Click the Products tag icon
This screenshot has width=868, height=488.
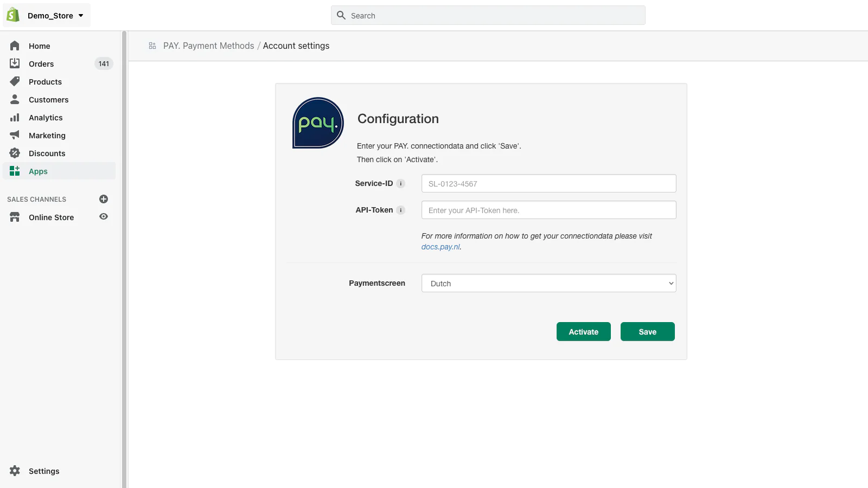15,81
